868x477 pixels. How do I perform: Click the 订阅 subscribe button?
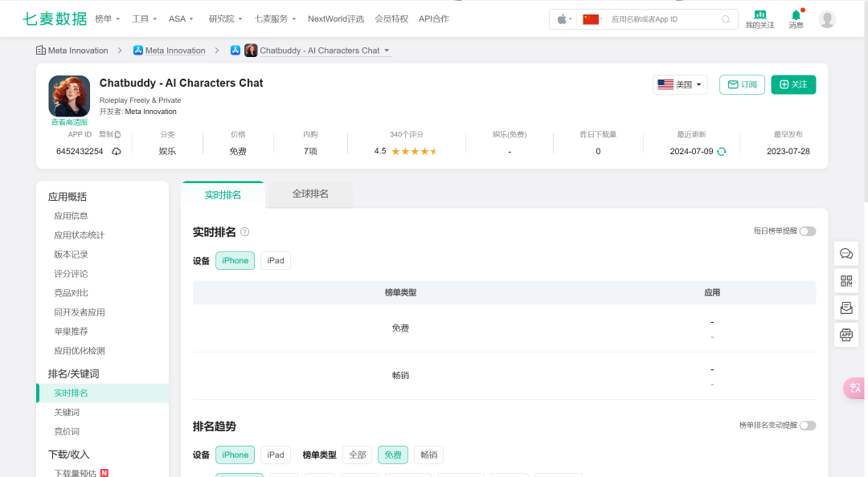click(742, 84)
